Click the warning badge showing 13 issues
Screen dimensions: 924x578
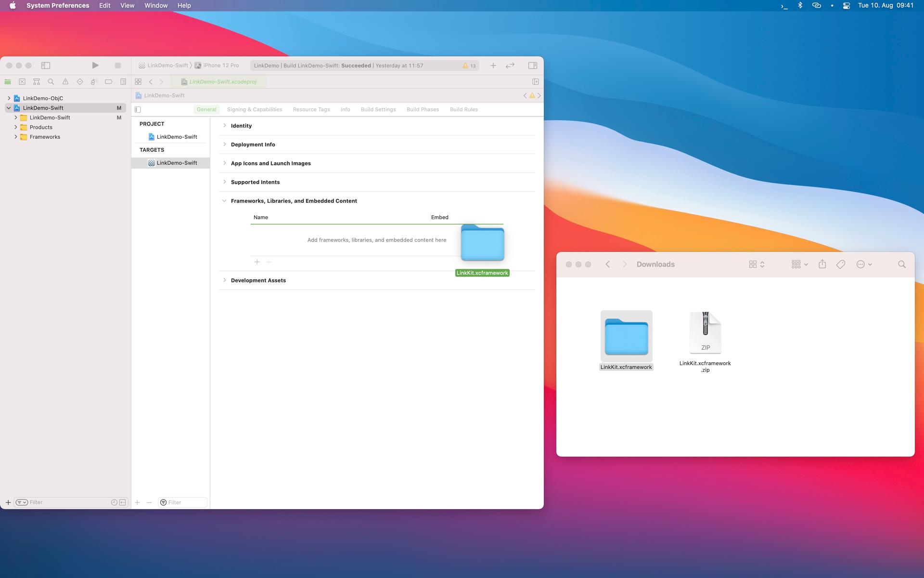(x=469, y=66)
